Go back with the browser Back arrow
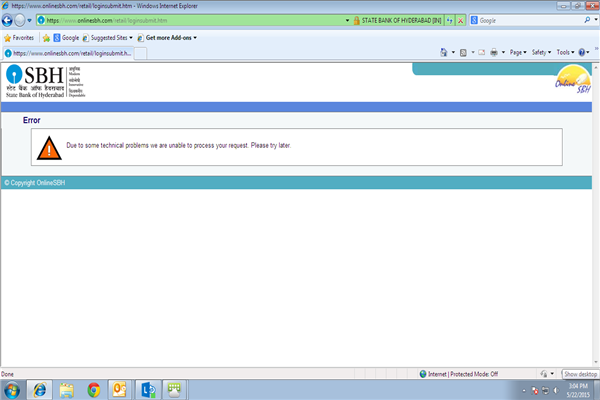Viewport: 600px width, 400px height. [x=7, y=20]
